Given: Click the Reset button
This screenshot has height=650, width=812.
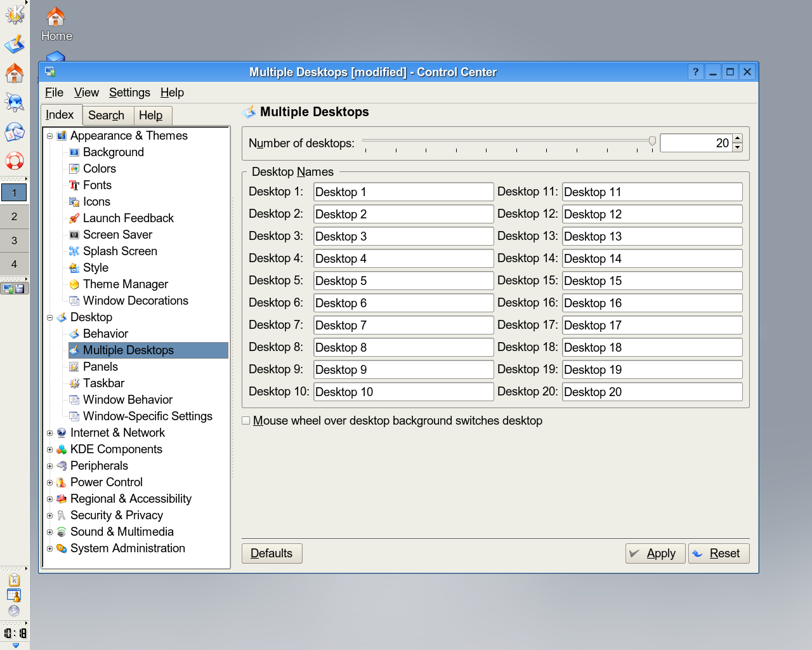Looking at the screenshot, I should pyautogui.click(x=719, y=554).
